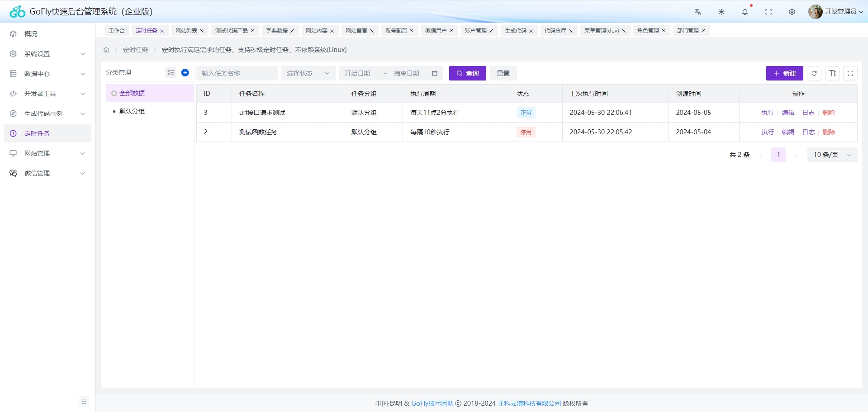Click the 开发管理员 user avatar
This screenshot has width=868, height=412.
click(816, 12)
